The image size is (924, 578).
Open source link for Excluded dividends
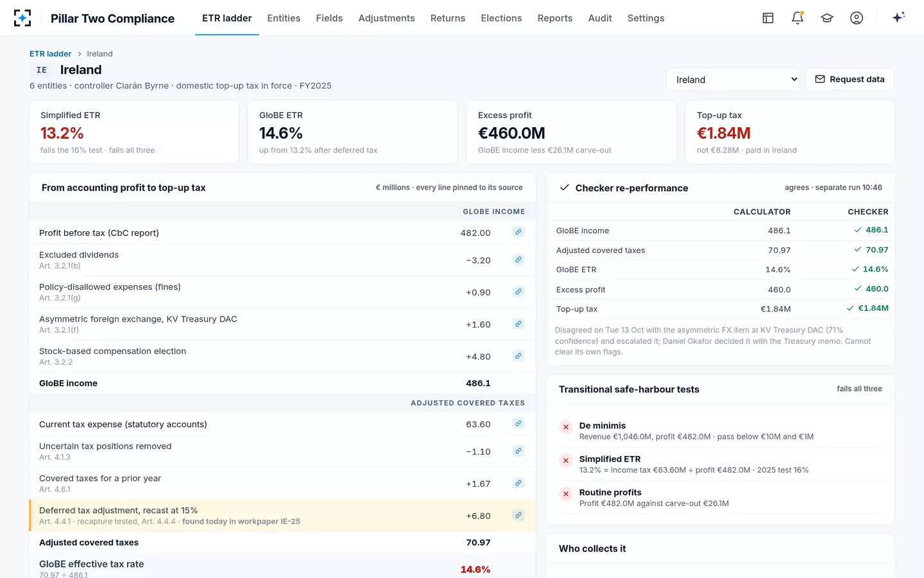coord(518,259)
